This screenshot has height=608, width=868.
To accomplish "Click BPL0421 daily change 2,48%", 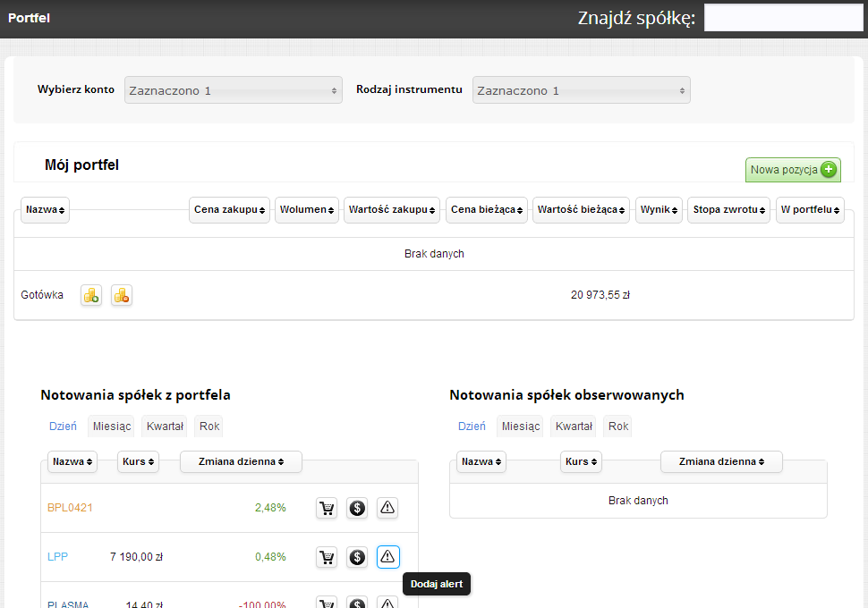I will click(270, 508).
